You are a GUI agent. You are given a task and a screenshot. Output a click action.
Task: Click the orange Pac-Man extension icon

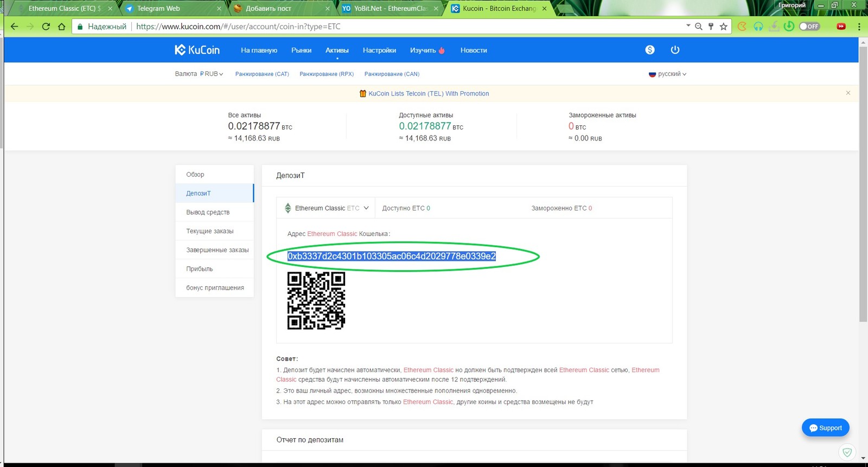coord(742,26)
